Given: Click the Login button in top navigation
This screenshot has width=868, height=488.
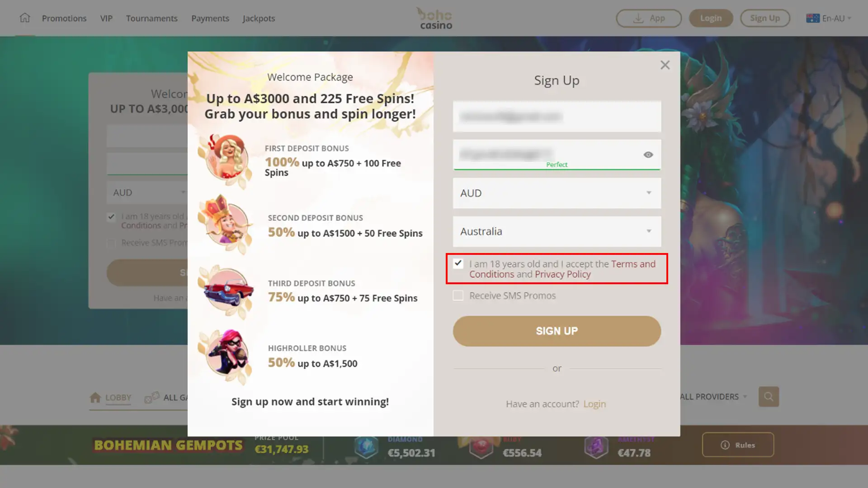Looking at the screenshot, I should click(711, 18).
